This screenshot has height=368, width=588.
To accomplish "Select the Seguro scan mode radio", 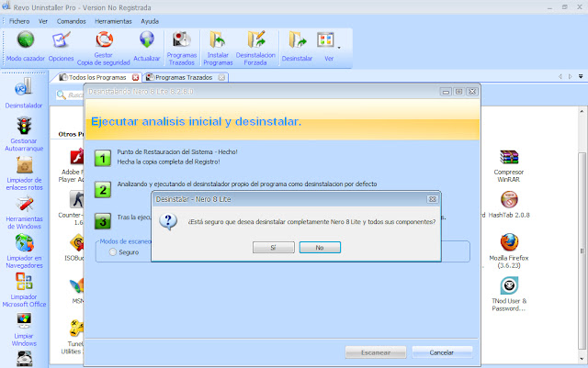I will coord(113,252).
